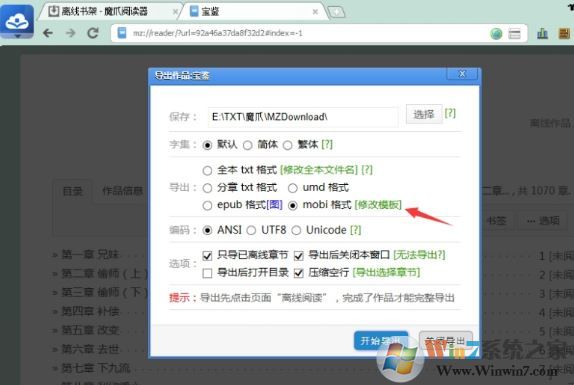This screenshot has height=385, width=574.
Task: Select the 繁体 charset radio button
Action: 288,145
